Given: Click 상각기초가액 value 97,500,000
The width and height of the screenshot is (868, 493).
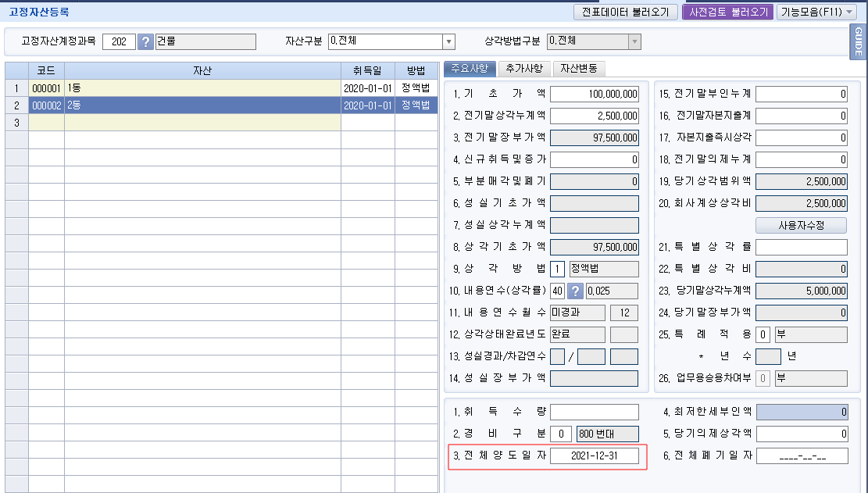Looking at the screenshot, I should (x=594, y=248).
